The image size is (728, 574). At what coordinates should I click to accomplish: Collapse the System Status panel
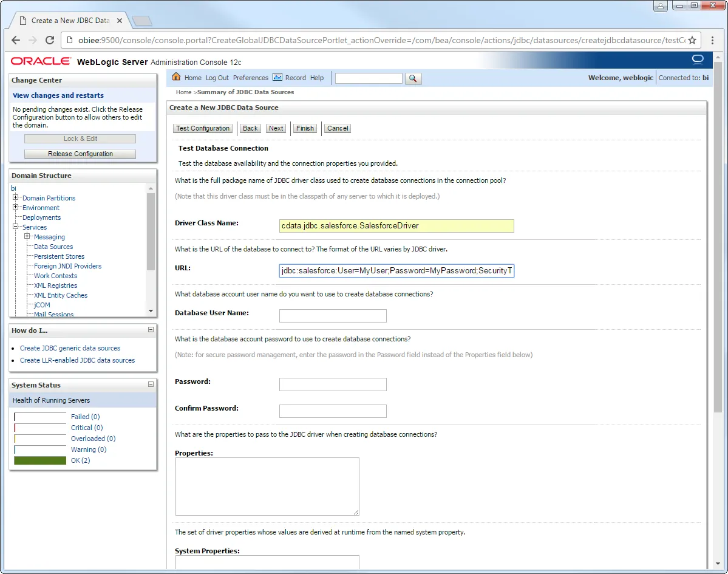(x=151, y=384)
